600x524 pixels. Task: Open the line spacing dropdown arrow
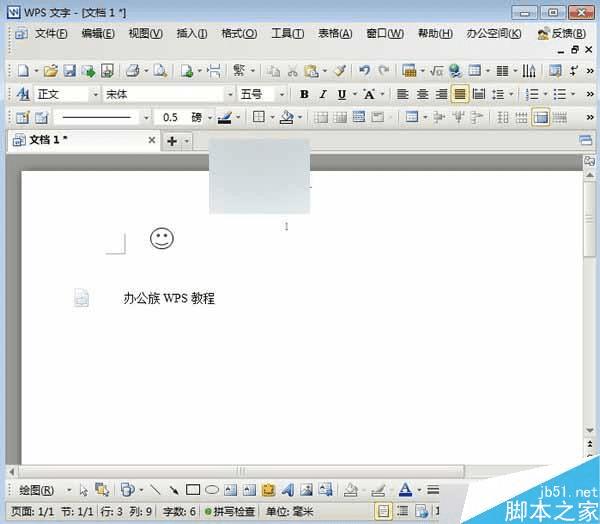(511, 94)
